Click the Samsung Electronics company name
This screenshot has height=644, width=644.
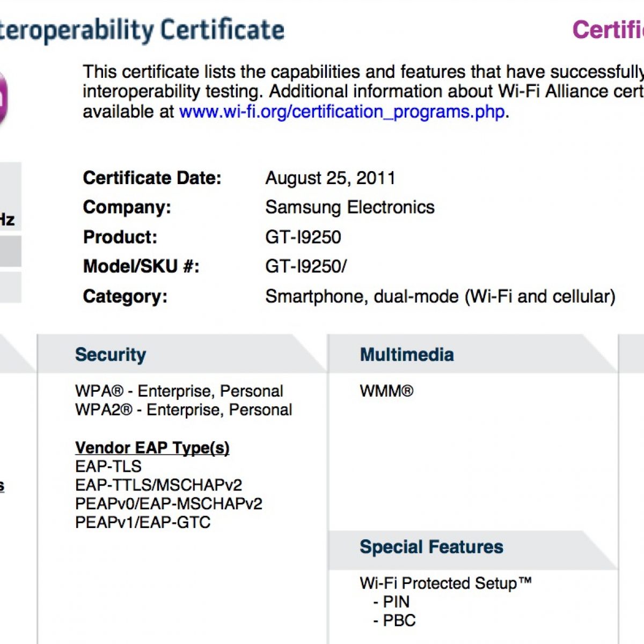[x=349, y=207]
